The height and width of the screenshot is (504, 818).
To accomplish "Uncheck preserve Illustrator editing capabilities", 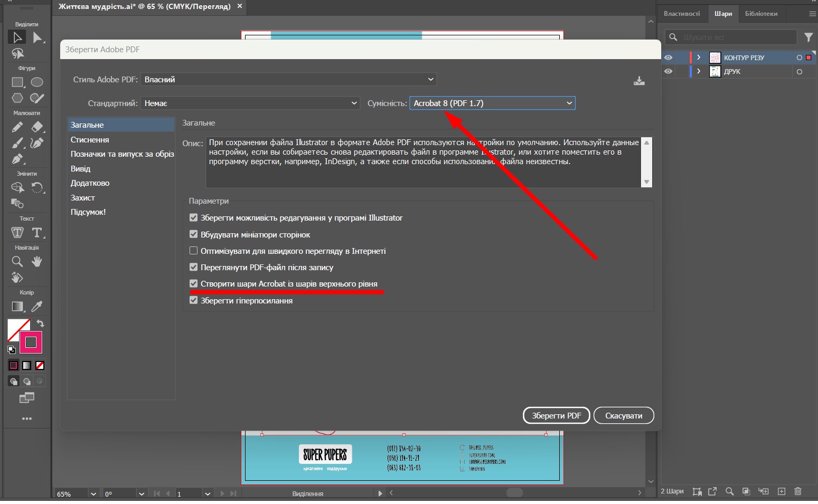I will click(x=194, y=218).
